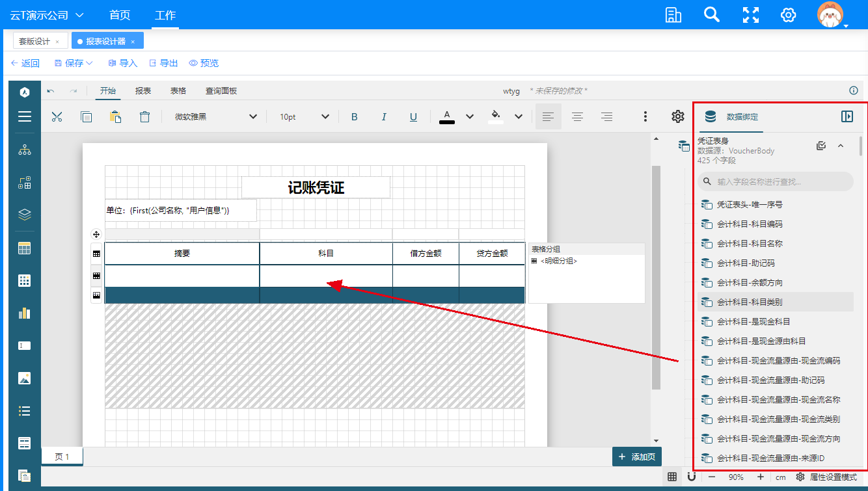The image size is (868, 491).
Task: Open the 套版设计 tab
Action: click(x=34, y=41)
